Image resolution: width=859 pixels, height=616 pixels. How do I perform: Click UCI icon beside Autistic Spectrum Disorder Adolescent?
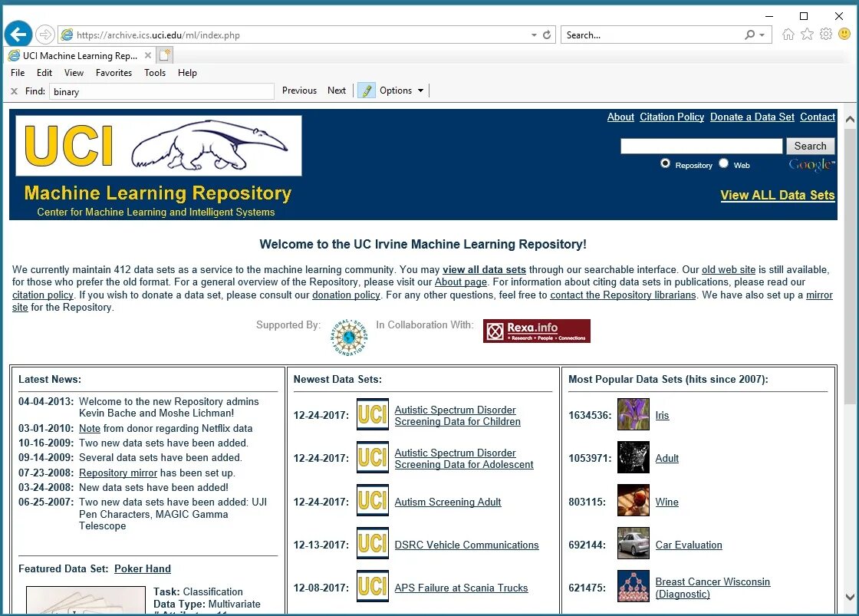(x=373, y=457)
